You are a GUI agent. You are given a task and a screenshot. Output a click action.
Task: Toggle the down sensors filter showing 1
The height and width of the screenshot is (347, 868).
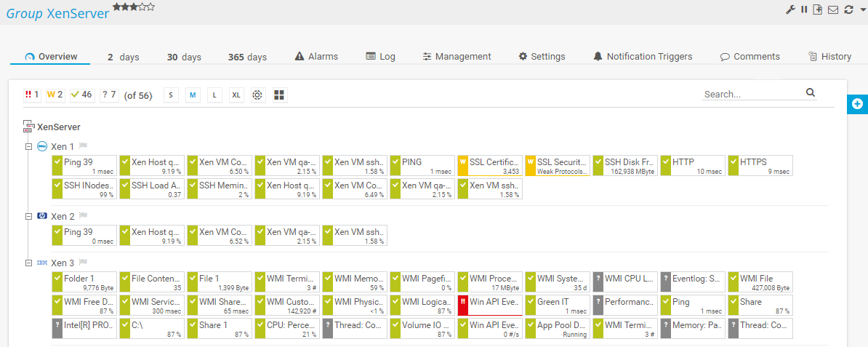pos(32,95)
